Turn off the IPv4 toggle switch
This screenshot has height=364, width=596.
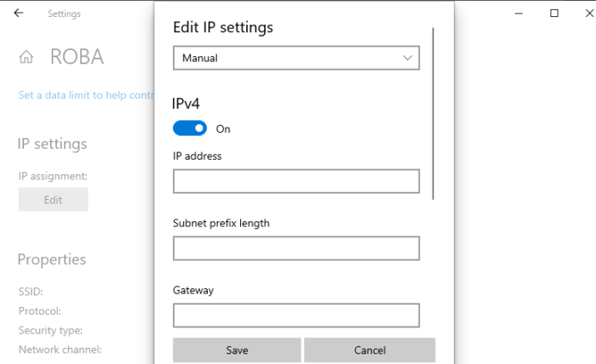[x=190, y=128]
